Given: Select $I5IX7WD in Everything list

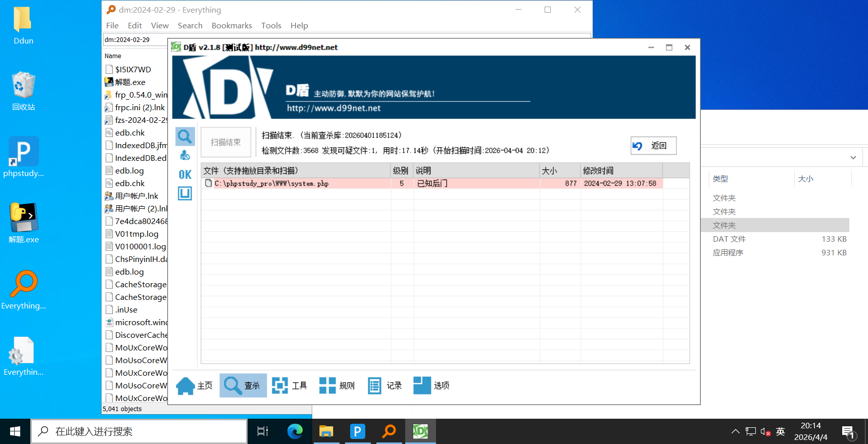Looking at the screenshot, I should tap(133, 69).
